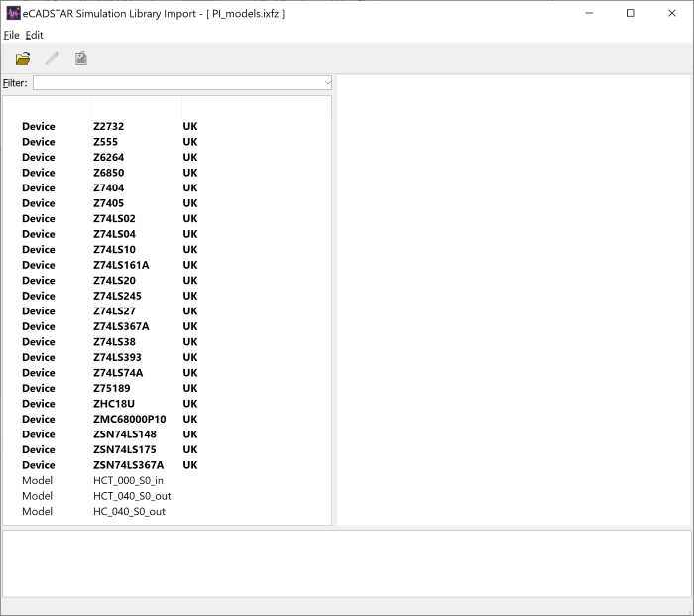Select the Z74LS38 device row

pyautogui.click(x=168, y=342)
